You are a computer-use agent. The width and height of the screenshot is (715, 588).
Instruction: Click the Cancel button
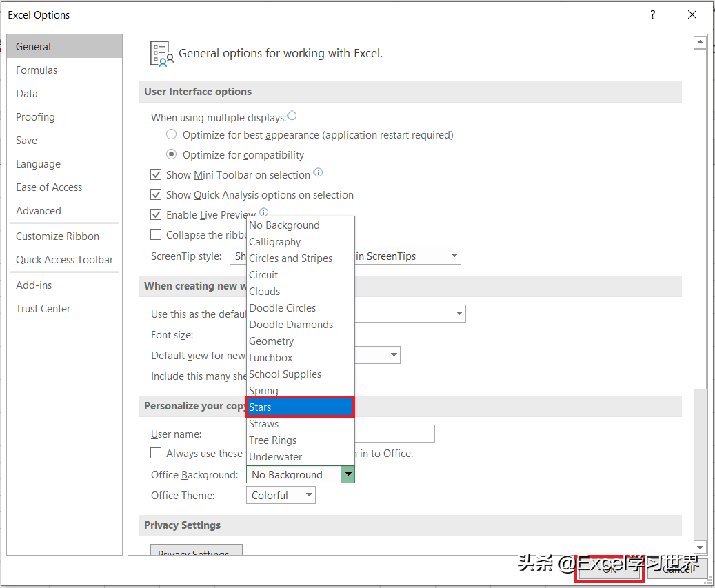[x=677, y=569]
